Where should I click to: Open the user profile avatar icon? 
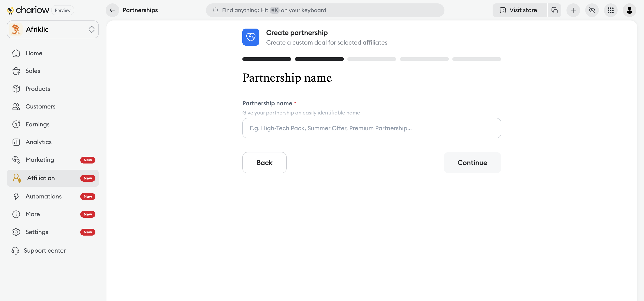pos(629,10)
